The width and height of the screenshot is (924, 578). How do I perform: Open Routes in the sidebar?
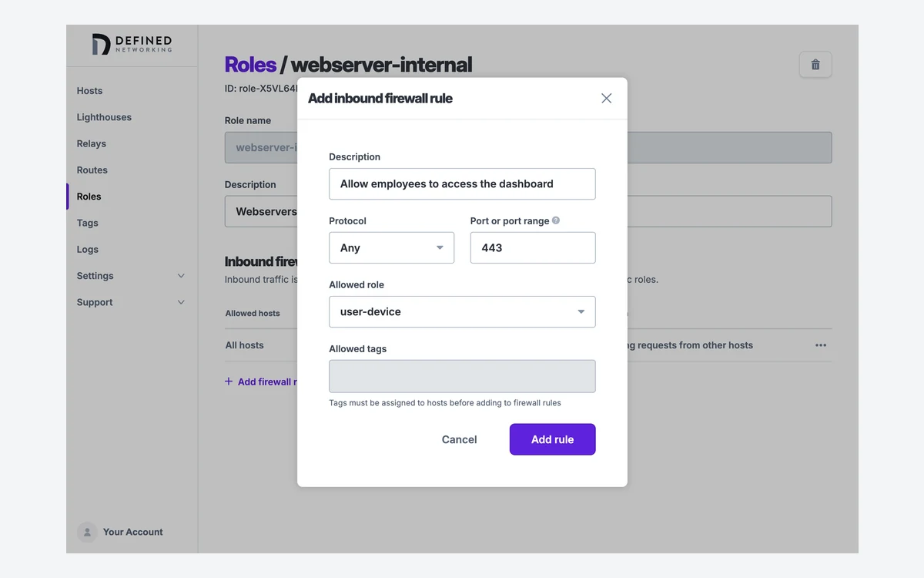point(92,170)
